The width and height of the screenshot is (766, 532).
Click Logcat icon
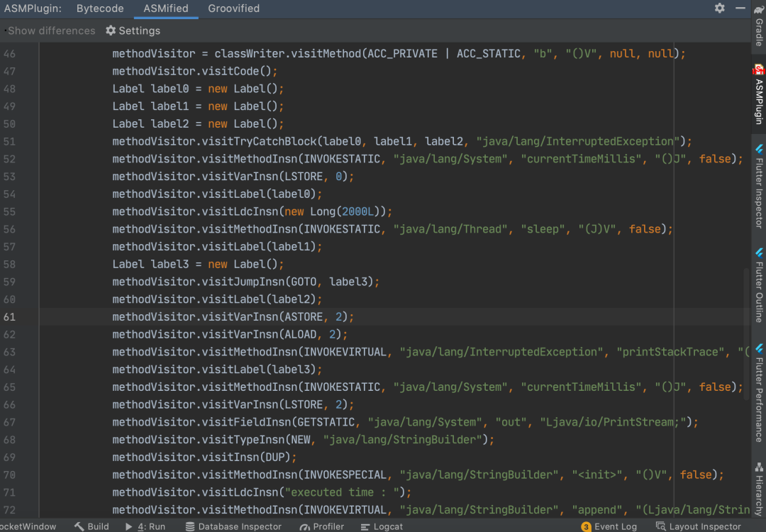coord(365,526)
